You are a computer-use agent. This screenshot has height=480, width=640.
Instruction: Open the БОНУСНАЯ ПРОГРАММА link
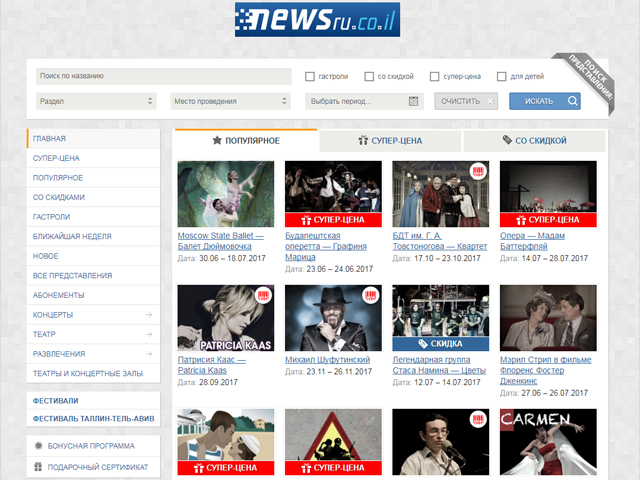[91, 446]
